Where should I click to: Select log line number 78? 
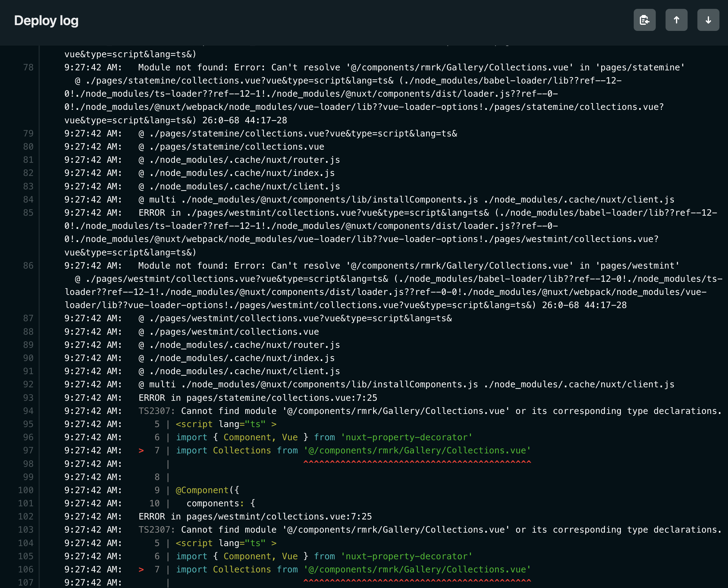(28, 67)
